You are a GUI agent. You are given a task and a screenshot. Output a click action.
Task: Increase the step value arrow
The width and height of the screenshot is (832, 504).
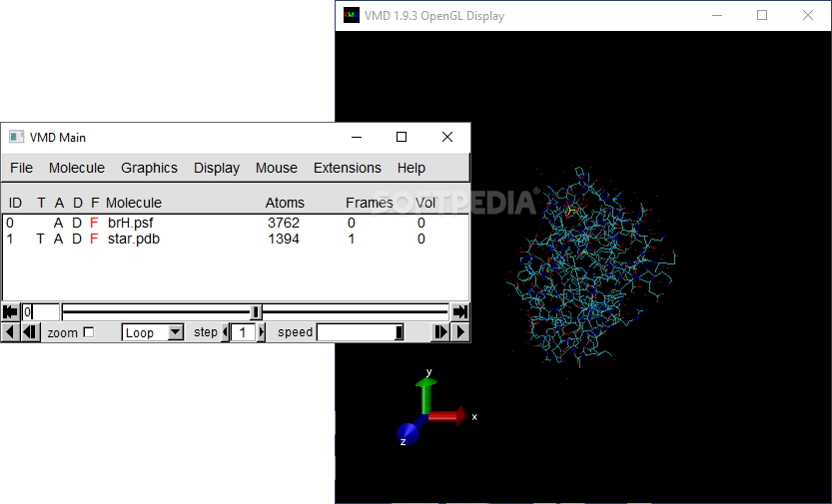[261, 332]
